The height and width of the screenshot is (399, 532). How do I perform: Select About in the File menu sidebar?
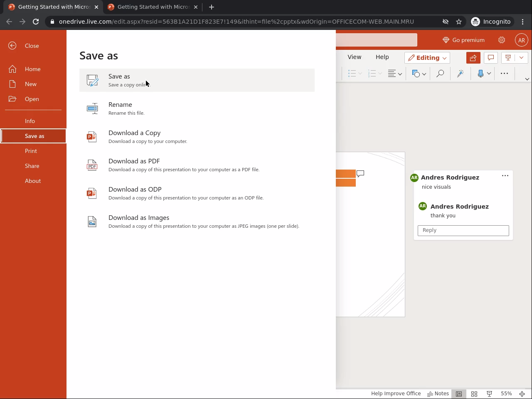tap(33, 181)
